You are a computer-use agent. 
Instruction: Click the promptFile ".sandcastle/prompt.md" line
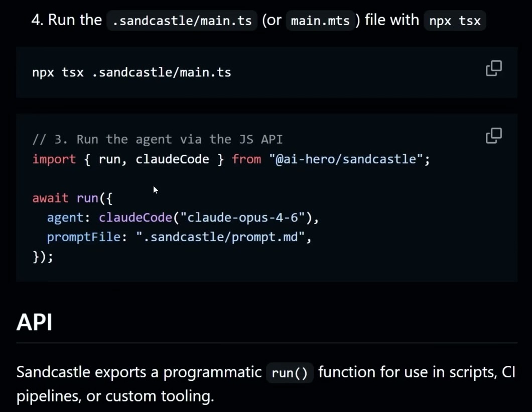pyautogui.click(x=179, y=237)
